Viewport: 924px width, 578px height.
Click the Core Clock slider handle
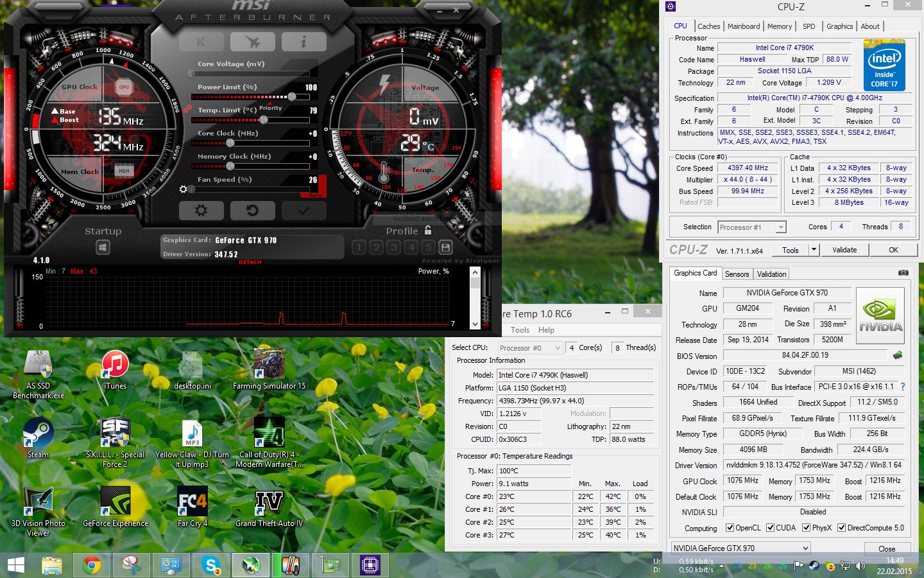click(230, 143)
